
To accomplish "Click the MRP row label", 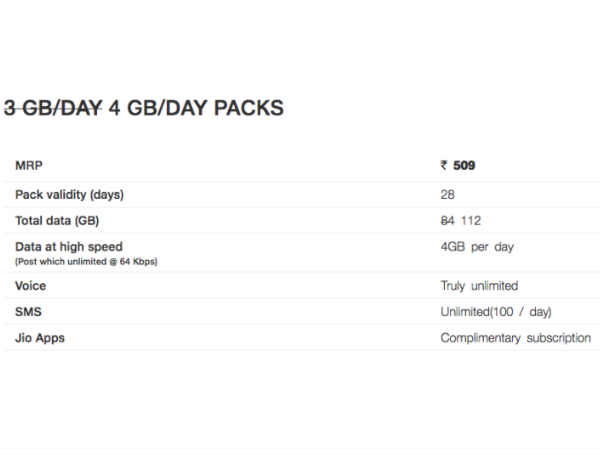I will pos(29,165).
